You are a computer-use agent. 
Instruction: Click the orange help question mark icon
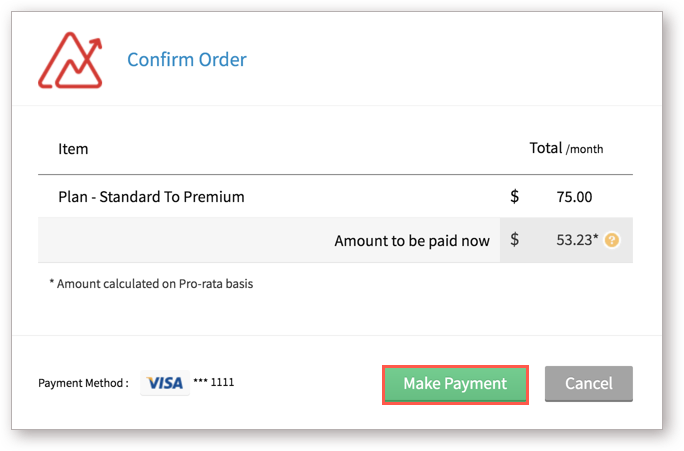click(x=612, y=240)
